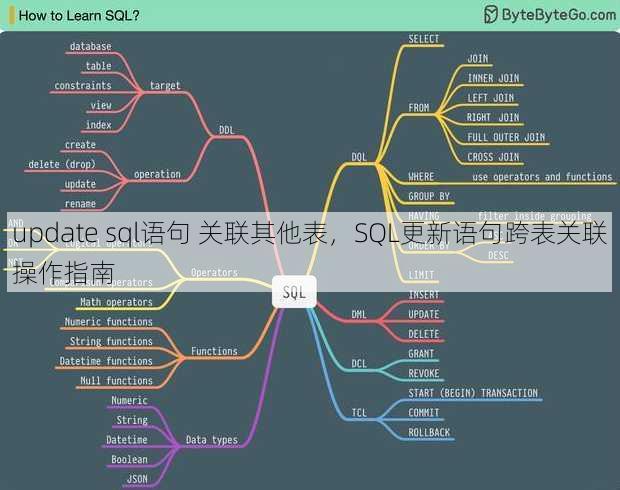The image size is (620, 490).
Task: Click the ByteByteGo logo icon
Action: [x=491, y=15]
